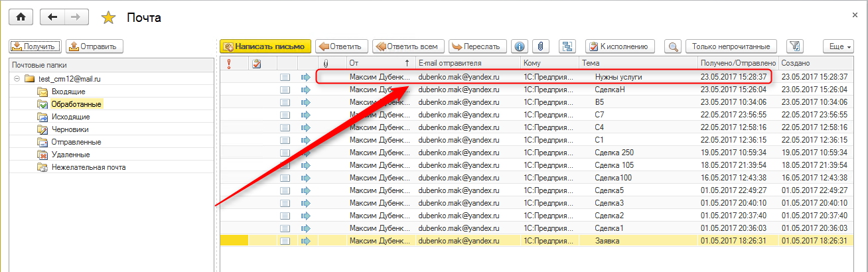Collapse the test_crm12@mail.ru account tree
This screenshot has width=868, height=272.
(x=17, y=79)
